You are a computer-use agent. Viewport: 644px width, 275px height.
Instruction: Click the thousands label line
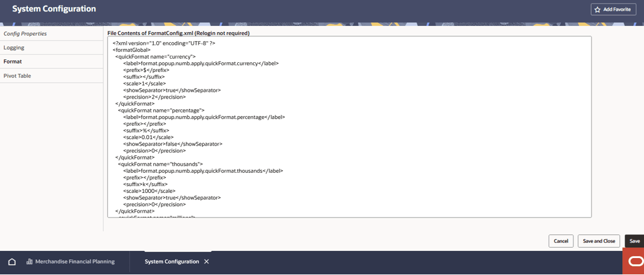[x=203, y=170]
